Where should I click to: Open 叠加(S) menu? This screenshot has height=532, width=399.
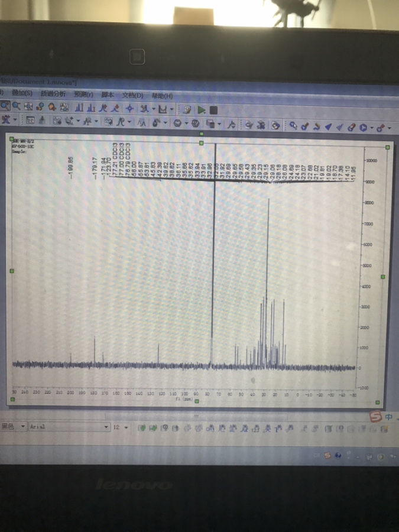22,93
